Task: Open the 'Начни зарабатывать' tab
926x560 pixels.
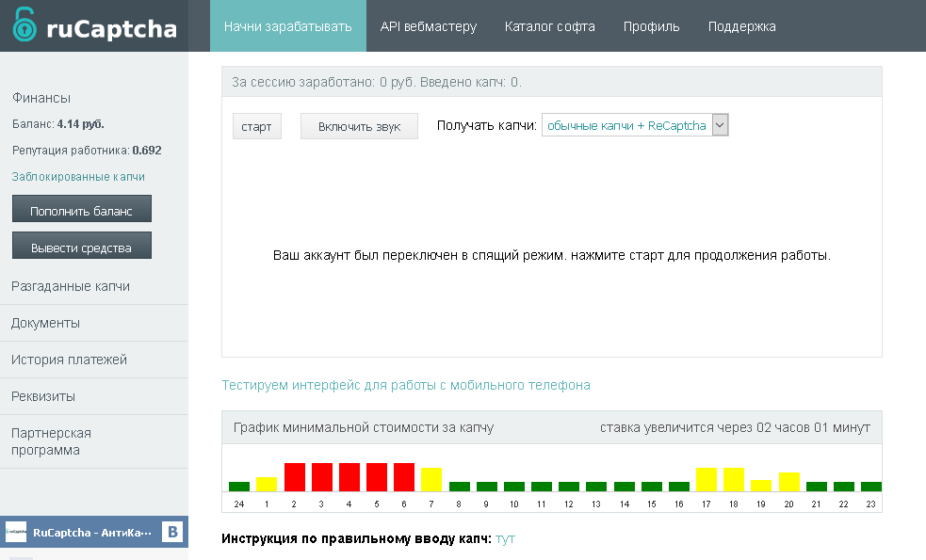Action: tap(288, 26)
